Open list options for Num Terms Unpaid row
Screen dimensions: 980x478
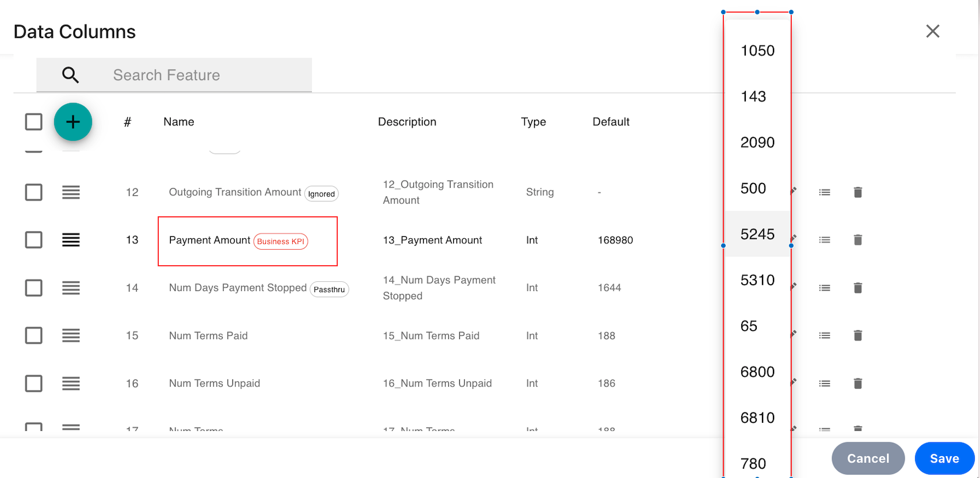click(x=825, y=383)
